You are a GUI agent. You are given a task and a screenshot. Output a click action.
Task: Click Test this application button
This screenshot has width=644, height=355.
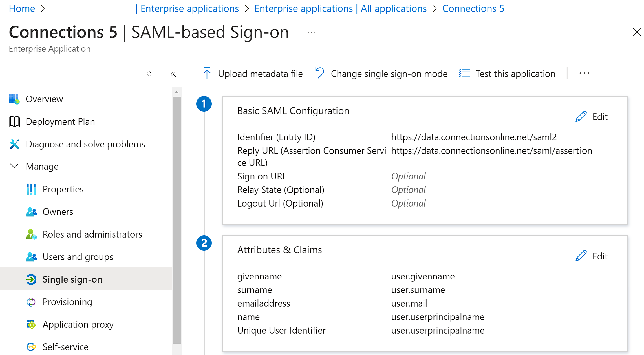click(x=507, y=74)
